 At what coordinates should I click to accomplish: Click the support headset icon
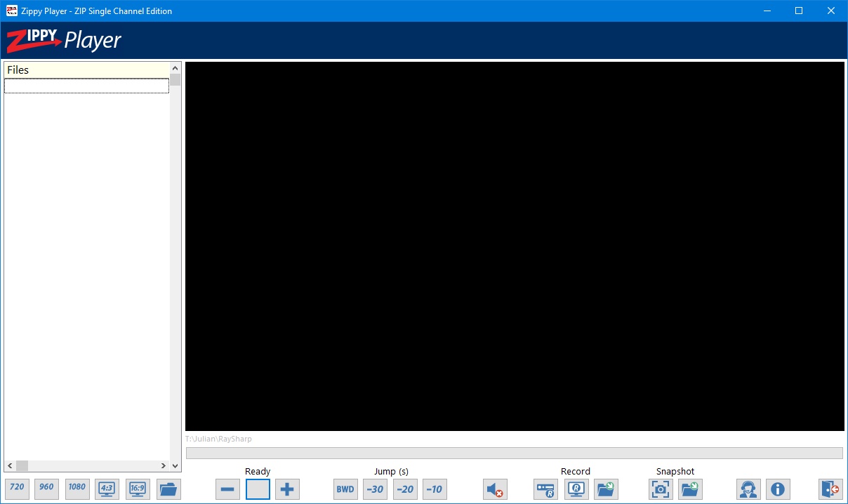(x=748, y=489)
